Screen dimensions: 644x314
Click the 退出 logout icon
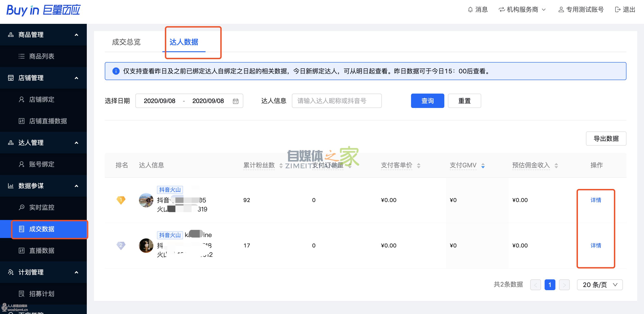point(617,10)
